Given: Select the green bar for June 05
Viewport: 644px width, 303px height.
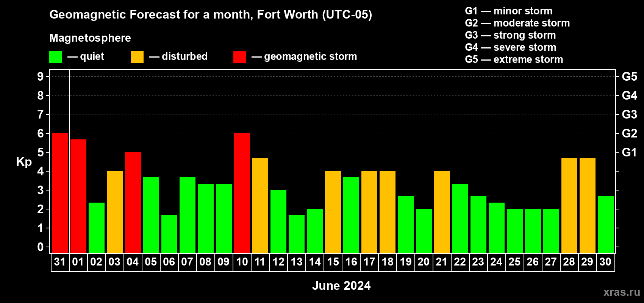Looking at the screenshot, I should click(x=151, y=215).
